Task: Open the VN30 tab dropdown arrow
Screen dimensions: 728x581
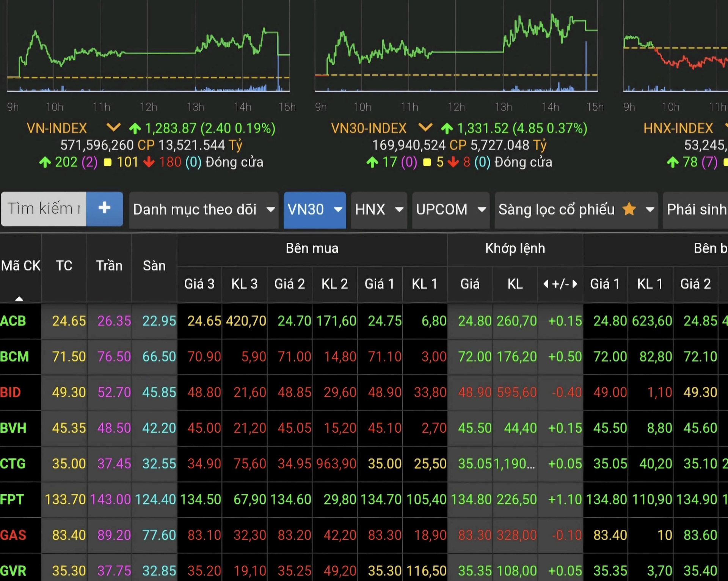Action: click(x=338, y=209)
